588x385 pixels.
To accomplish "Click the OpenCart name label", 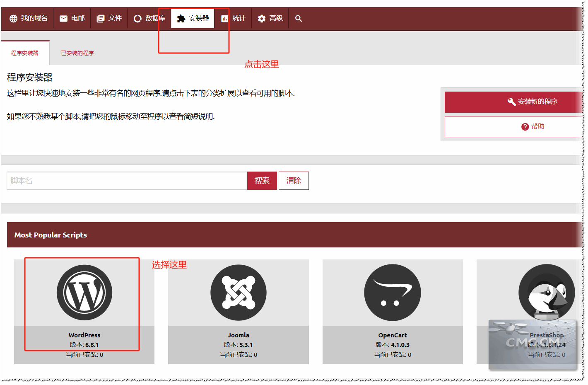I will coord(393,335).
